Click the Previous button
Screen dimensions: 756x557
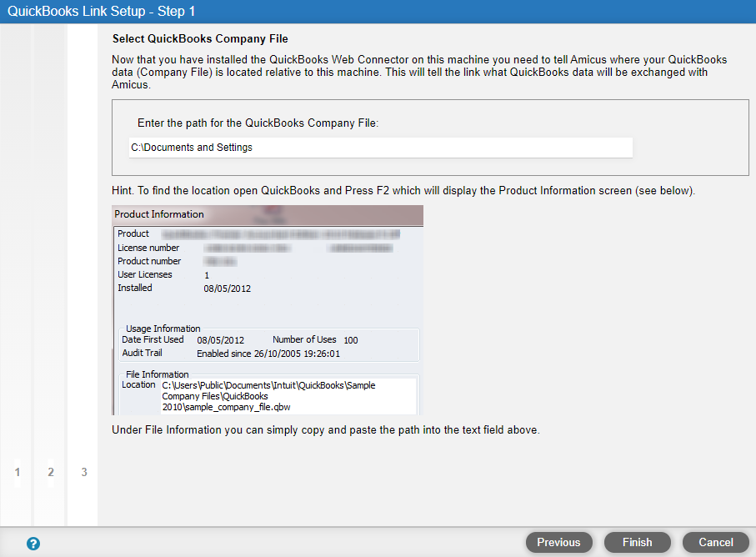tap(558, 543)
